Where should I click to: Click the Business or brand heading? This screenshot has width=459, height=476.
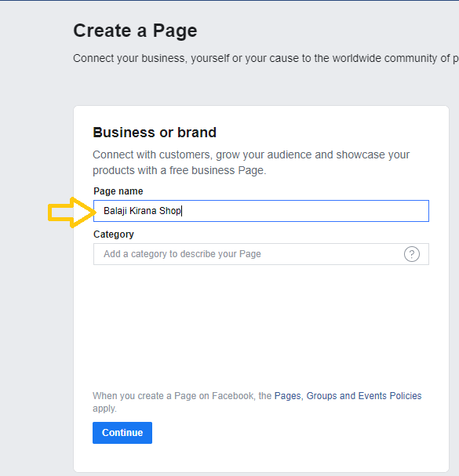tap(155, 133)
